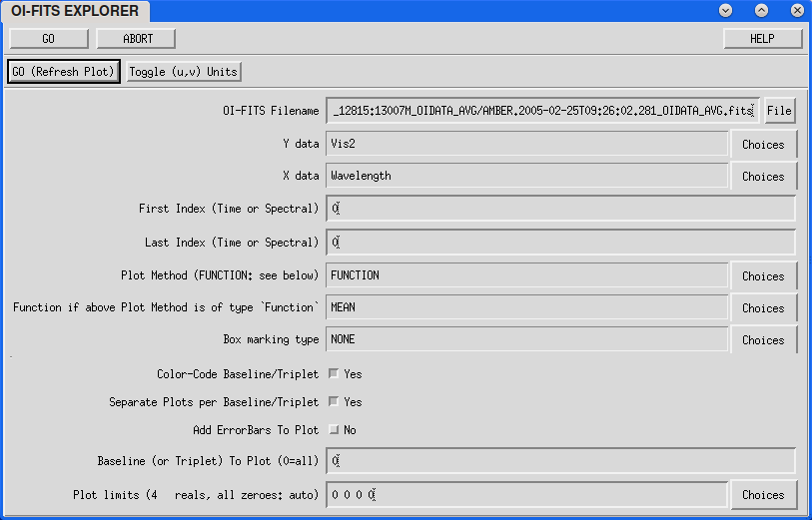
Task: Open Choices for Box marking type
Action: (x=763, y=340)
